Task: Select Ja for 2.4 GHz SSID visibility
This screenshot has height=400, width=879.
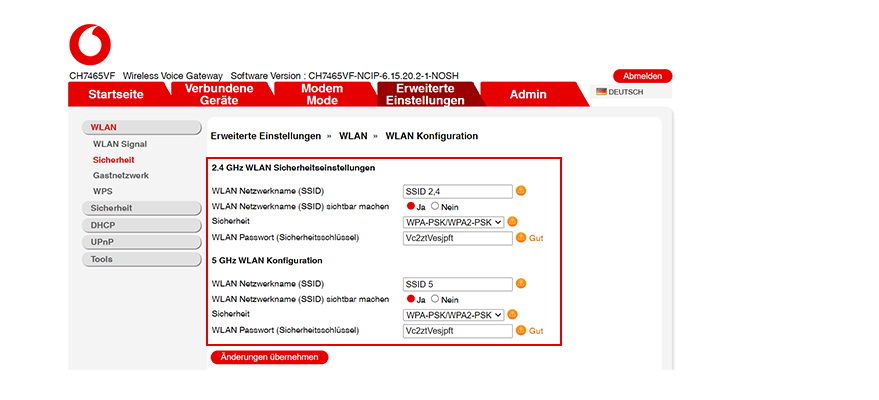Action: (x=411, y=206)
